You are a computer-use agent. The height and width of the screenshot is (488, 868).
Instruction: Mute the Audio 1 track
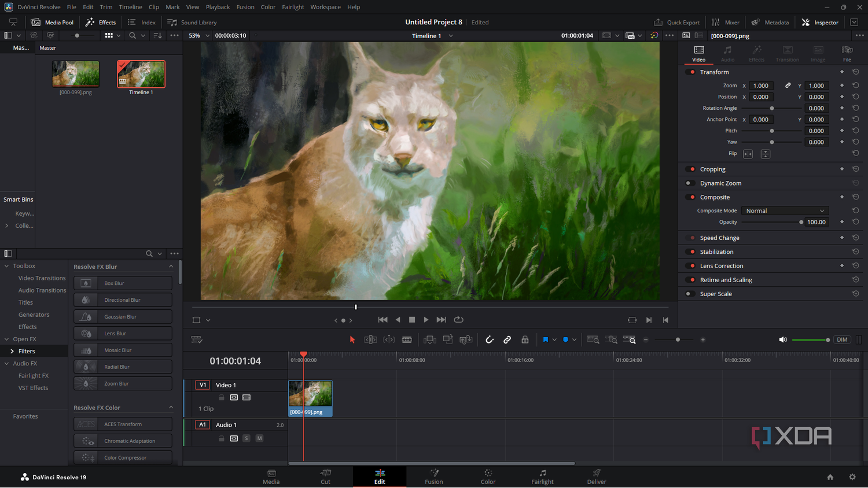coord(259,438)
